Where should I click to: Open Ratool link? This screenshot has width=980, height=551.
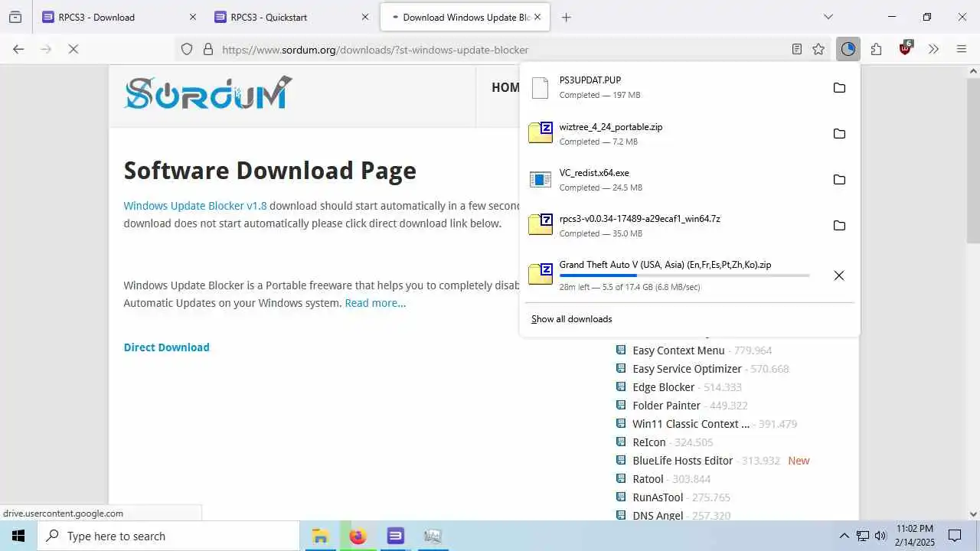[648, 479]
